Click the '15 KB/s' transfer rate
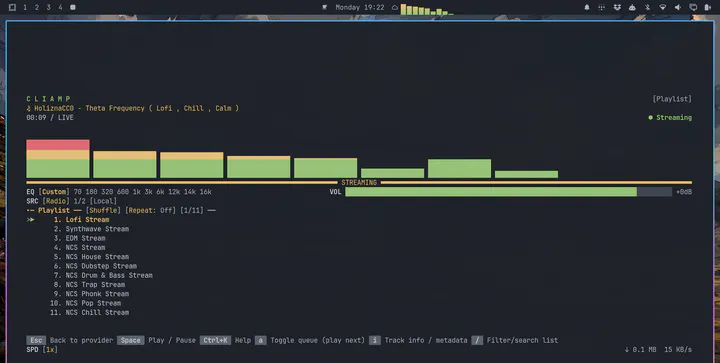 pos(678,350)
